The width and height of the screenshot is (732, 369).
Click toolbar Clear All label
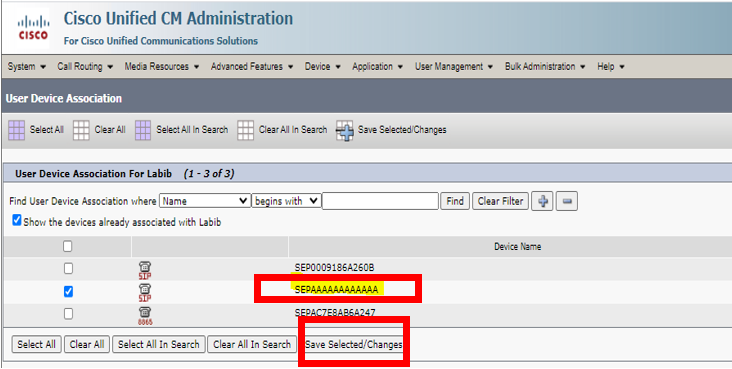110,130
